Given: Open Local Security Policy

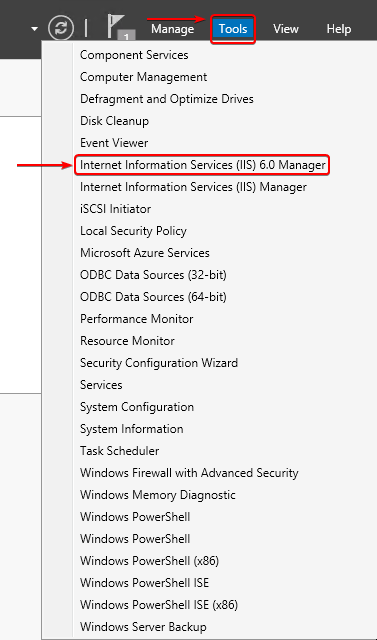Looking at the screenshot, I should (x=133, y=231).
